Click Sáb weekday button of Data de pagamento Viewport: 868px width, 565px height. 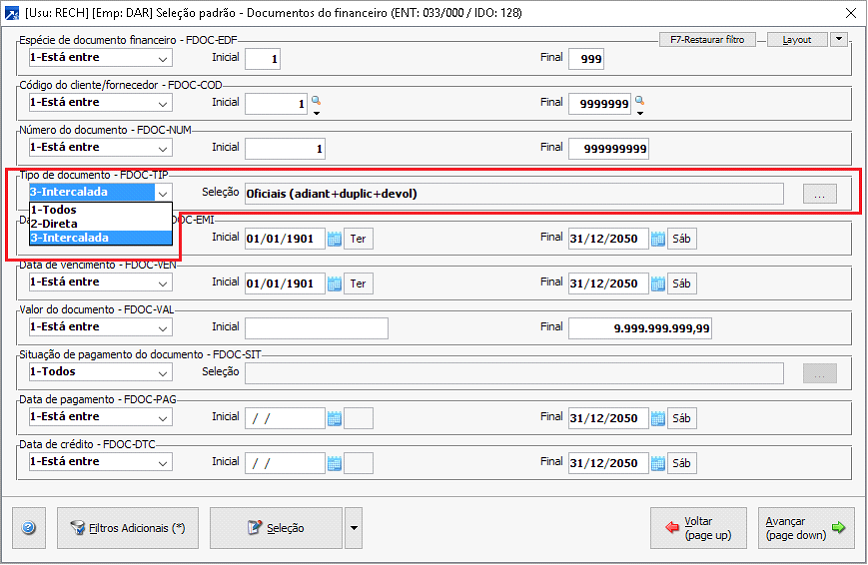click(681, 418)
